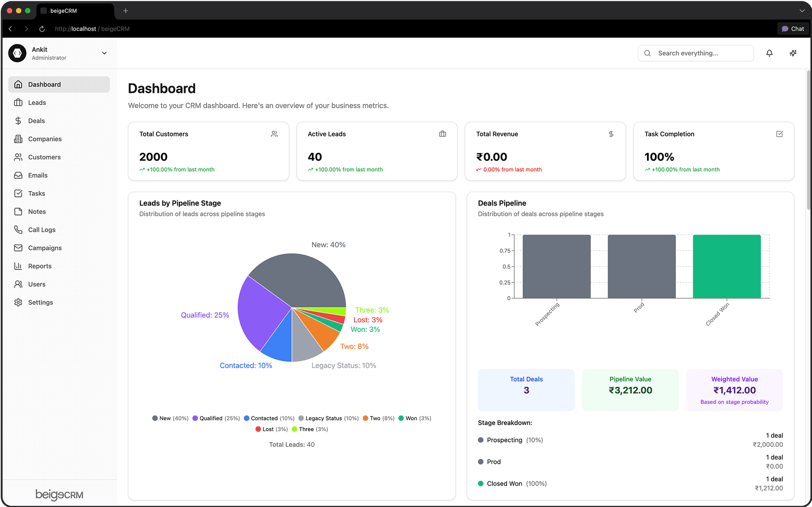Toggle the Two (8%) legend entry
The height and width of the screenshot is (507, 812).
tap(379, 418)
